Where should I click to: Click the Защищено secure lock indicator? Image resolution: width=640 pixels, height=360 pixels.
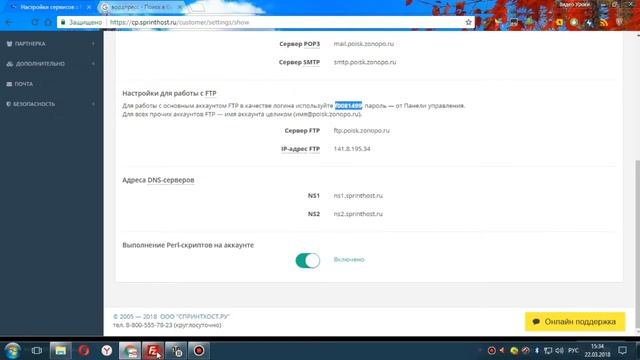tap(81, 22)
